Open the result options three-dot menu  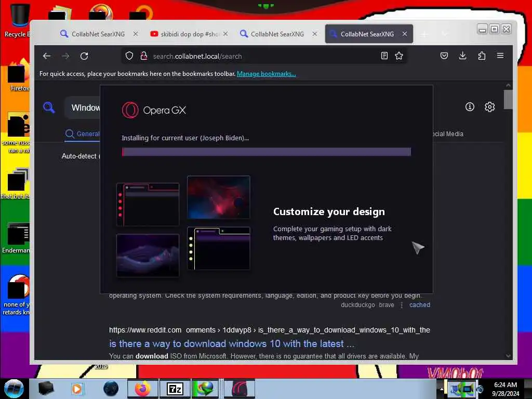point(402,305)
